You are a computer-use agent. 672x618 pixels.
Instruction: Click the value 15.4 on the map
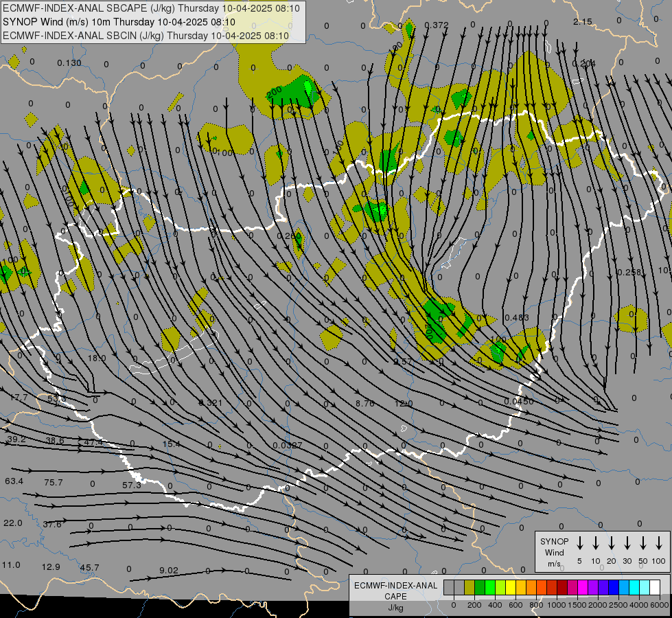pyautogui.click(x=172, y=444)
